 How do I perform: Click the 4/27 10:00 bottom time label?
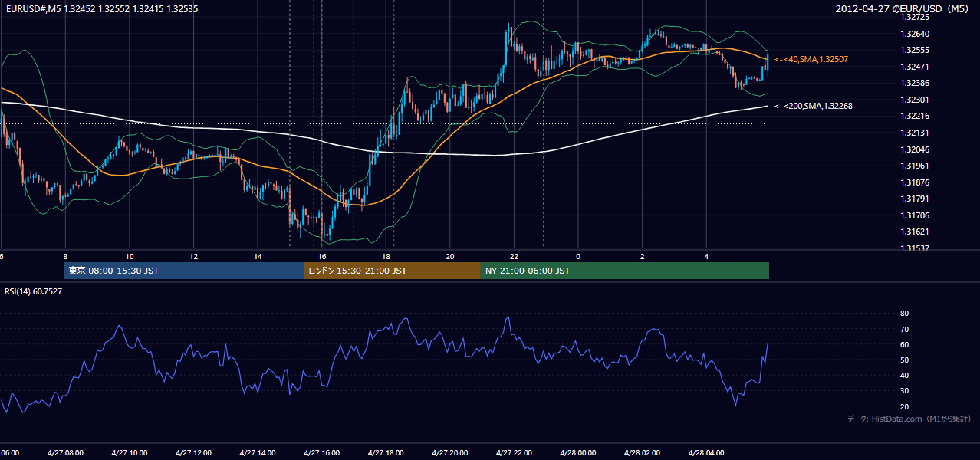click(x=129, y=452)
